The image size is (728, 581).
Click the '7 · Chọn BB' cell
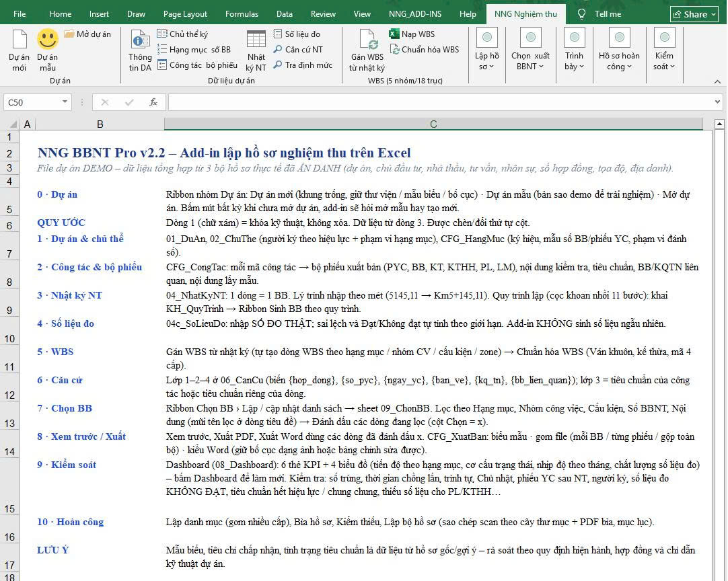(x=100, y=416)
